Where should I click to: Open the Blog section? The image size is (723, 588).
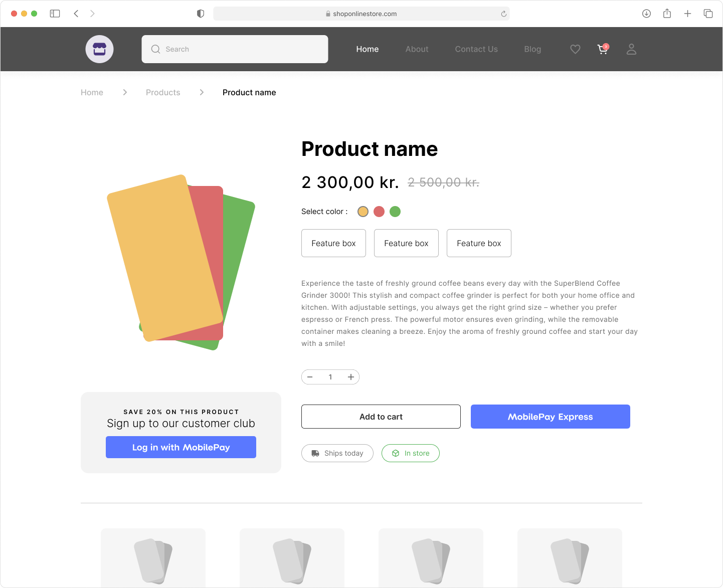click(532, 49)
